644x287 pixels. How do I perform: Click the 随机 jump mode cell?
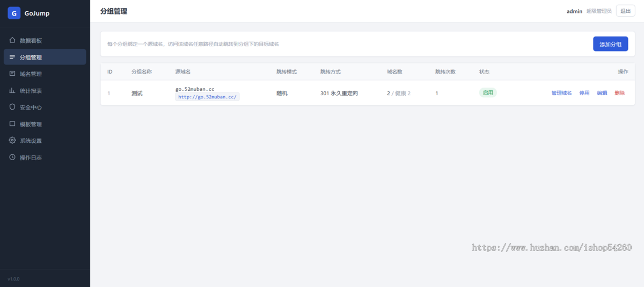click(282, 93)
